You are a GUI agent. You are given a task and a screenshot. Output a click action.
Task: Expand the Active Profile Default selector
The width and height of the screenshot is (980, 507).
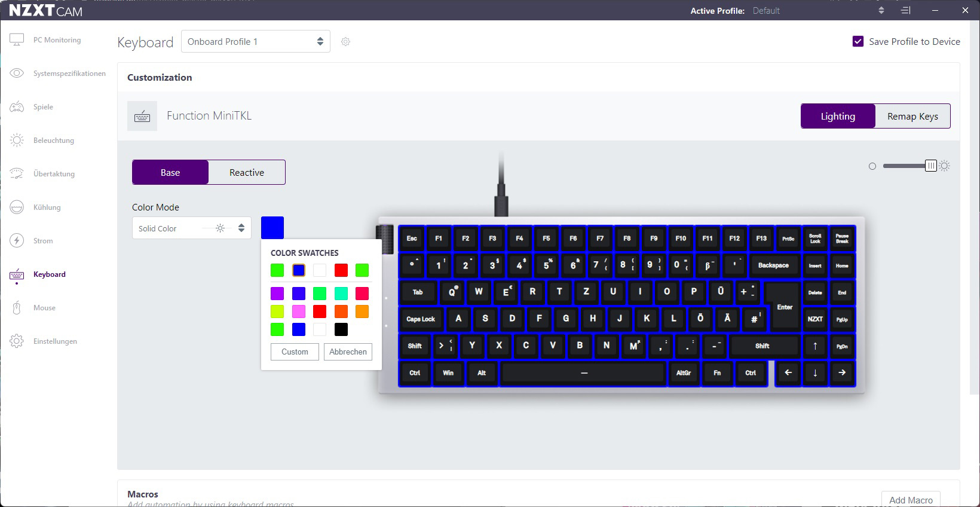818,10
